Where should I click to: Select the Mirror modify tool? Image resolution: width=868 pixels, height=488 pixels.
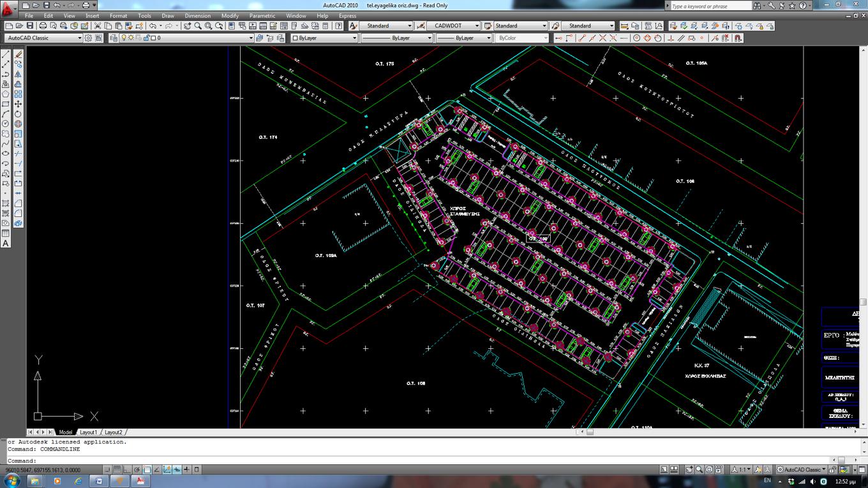[x=18, y=74]
